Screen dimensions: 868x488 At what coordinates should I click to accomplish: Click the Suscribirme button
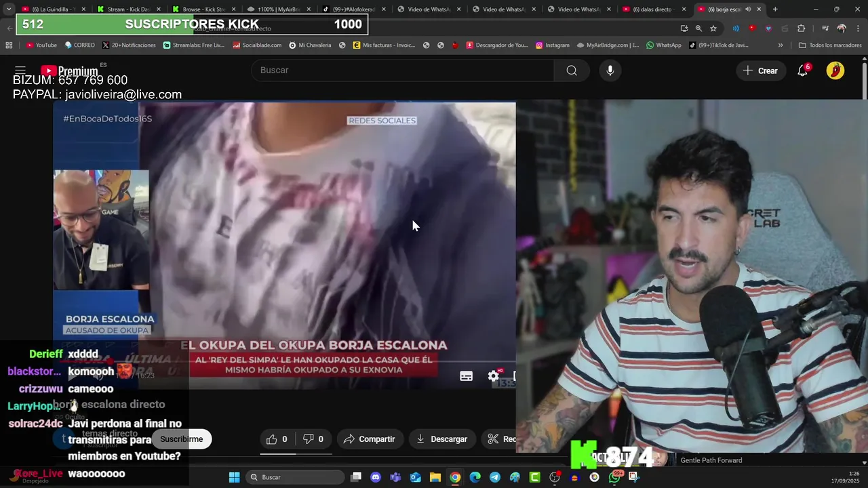(x=182, y=439)
